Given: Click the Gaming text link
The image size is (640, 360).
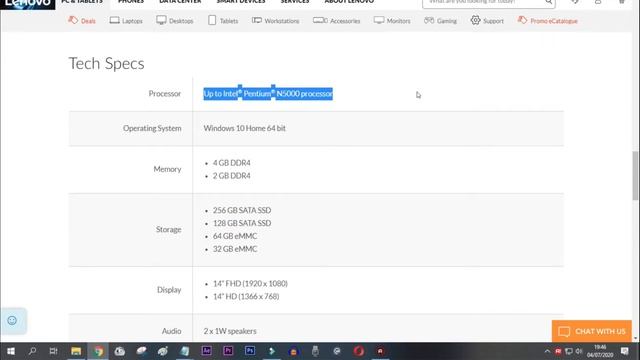Looking at the screenshot, I should (x=447, y=21).
